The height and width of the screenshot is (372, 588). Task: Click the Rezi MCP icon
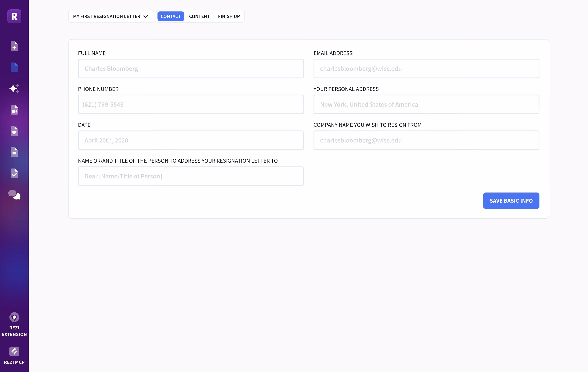coord(14,351)
